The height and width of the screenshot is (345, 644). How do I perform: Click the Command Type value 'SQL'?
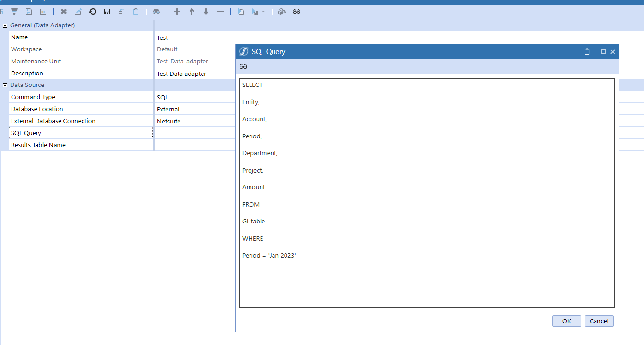pyautogui.click(x=163, y=97)
